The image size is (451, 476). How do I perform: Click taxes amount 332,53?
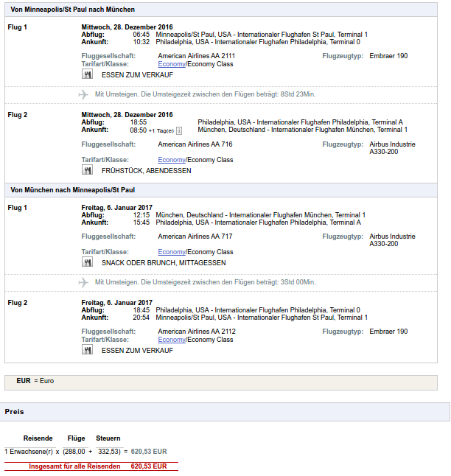[x=109, y=452]
